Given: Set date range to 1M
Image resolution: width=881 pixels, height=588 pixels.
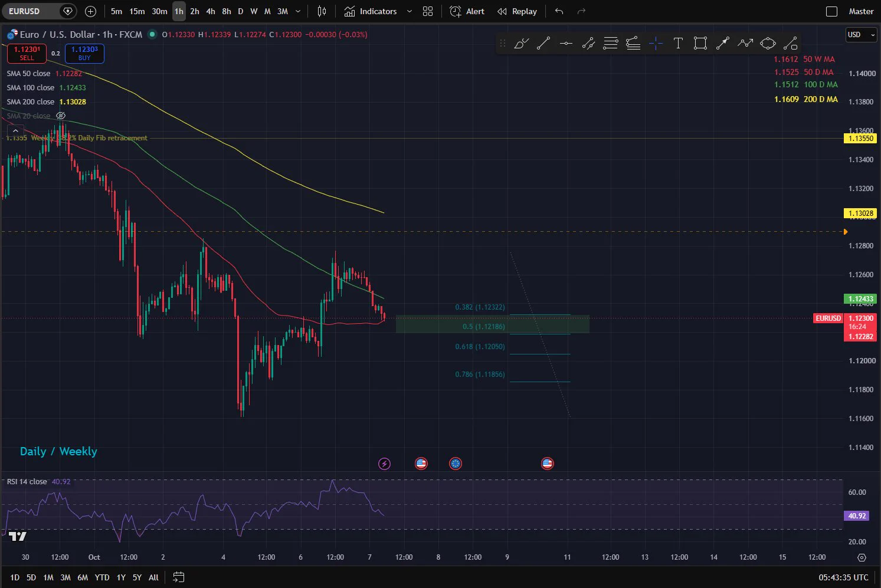Looking at the screenshot, I should point(48,577).
